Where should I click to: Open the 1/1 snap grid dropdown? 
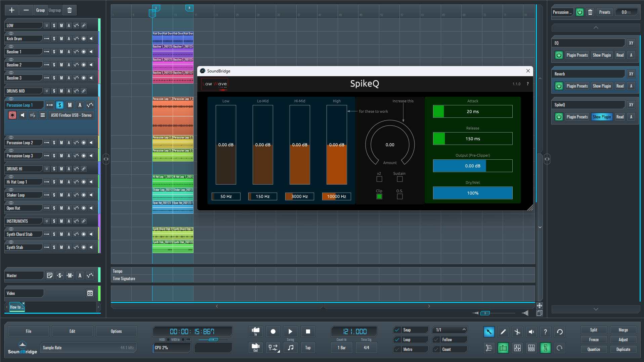coord(450,330)
